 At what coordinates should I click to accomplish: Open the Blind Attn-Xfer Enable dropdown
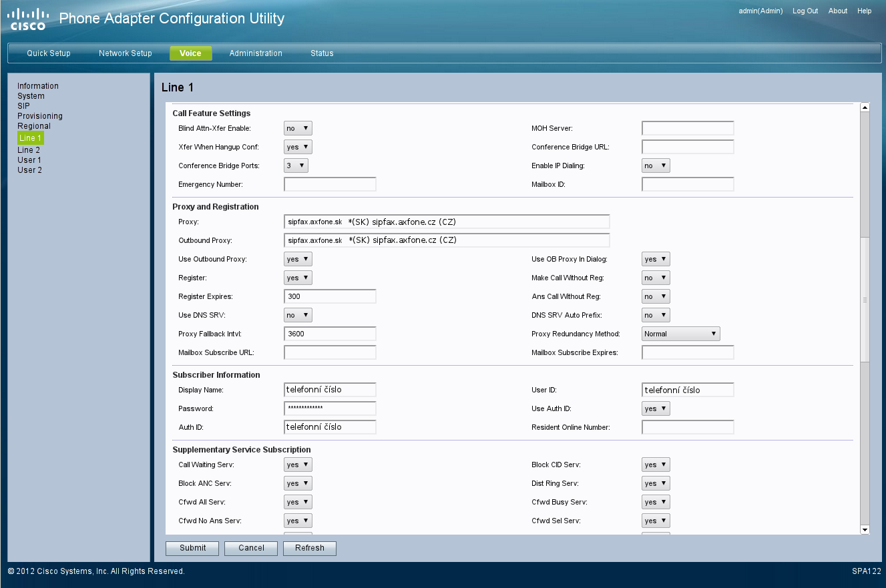pyautogui.click(x=298, y=128)
